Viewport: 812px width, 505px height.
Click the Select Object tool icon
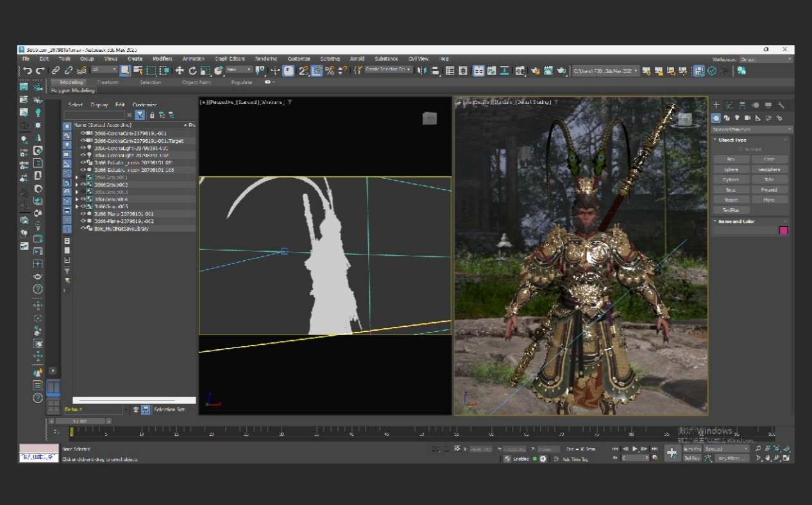tap(125, 70)
